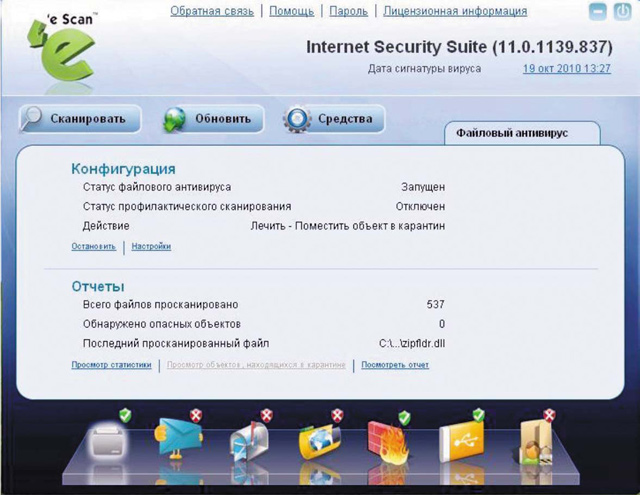Open Просмотр статистики link
This screenshot has width=640, height=495.
click(x=111, y=365)
